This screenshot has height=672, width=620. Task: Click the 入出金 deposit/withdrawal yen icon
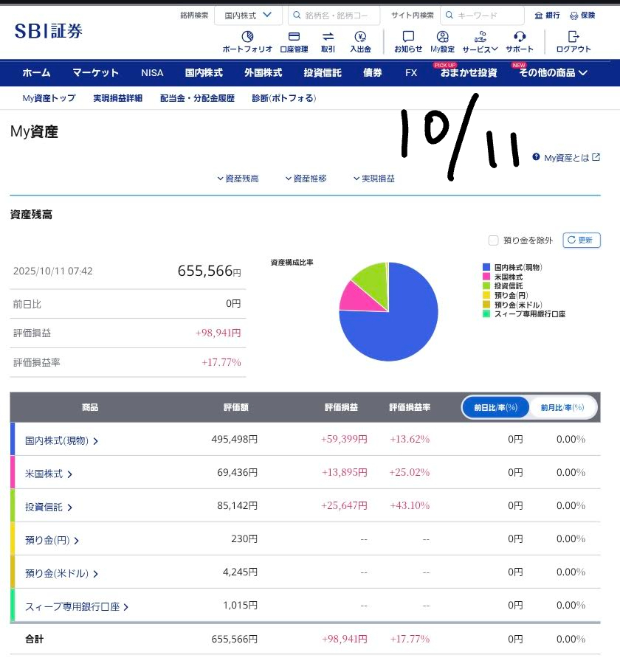coord(360,38)
